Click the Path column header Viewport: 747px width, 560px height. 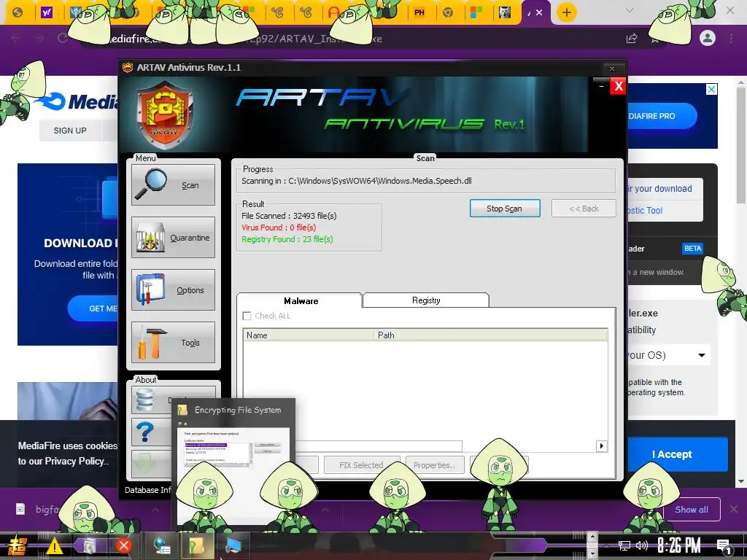click(x=491, y=335)
